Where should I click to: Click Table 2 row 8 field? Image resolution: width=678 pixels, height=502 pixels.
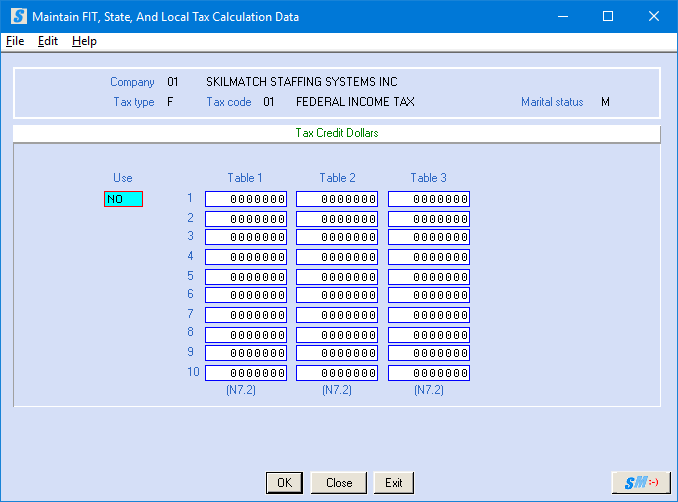coord(337,335)
